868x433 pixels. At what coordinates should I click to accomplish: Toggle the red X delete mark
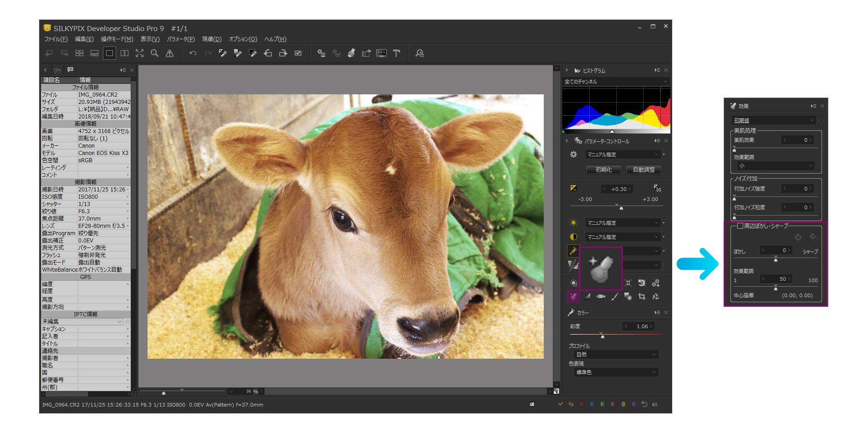tap(582, 404)
